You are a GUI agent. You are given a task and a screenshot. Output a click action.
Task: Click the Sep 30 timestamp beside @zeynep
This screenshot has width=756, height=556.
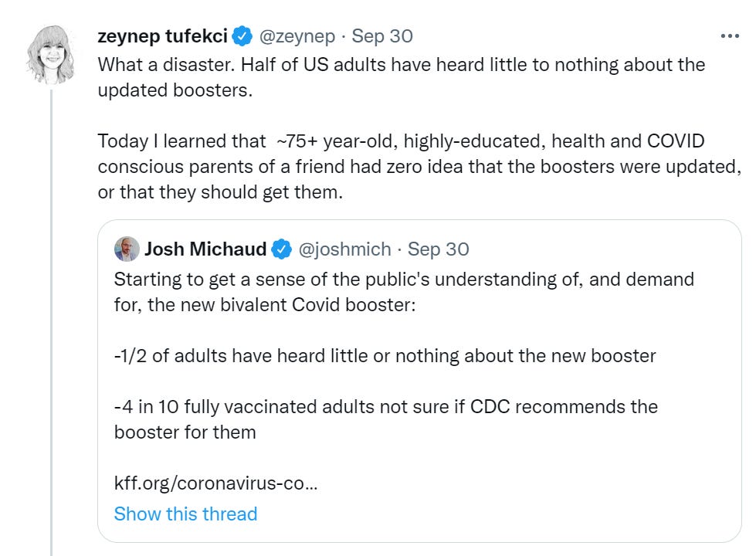[382, 36]
